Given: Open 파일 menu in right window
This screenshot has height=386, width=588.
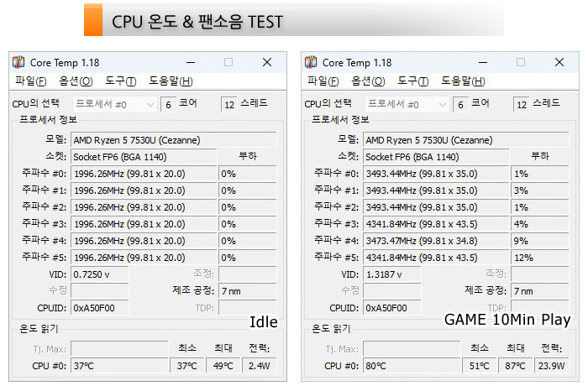Looking at the screenshot, I should click(323, 81).
